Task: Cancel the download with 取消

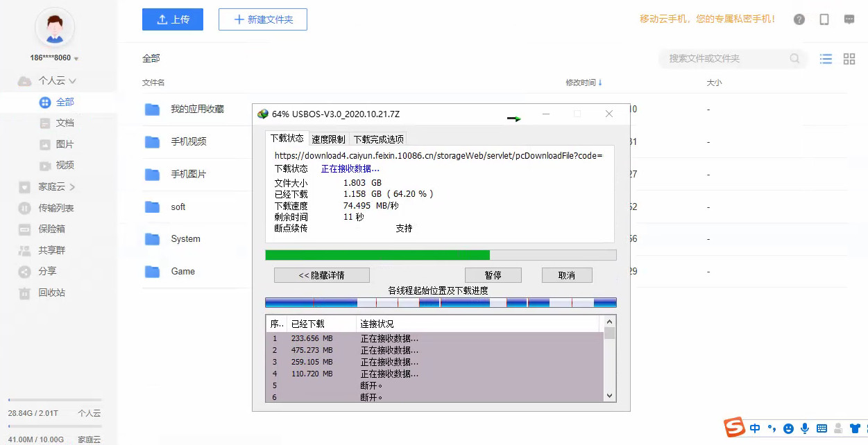Action: pos(567,275)
